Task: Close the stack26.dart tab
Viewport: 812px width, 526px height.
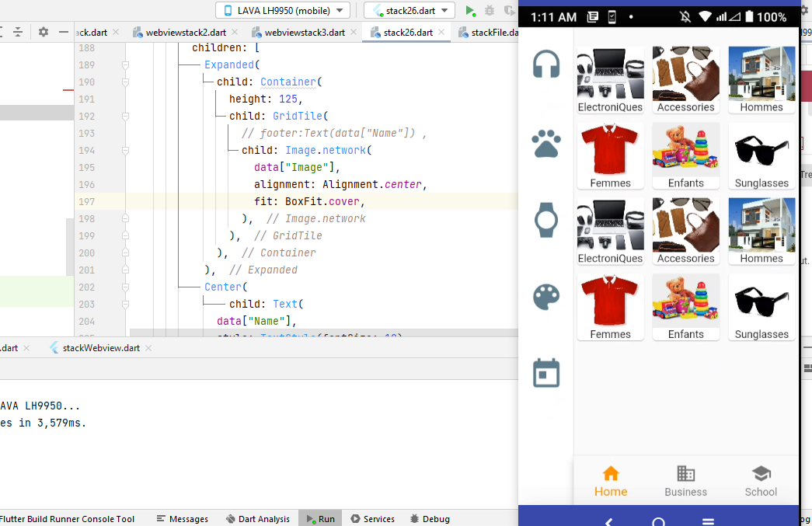Action: click(x=441, y=32)
